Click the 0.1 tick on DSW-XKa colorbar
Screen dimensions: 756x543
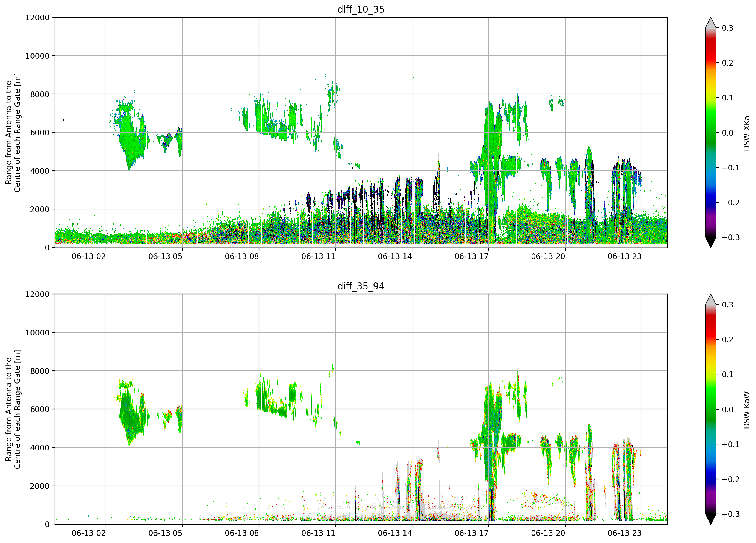(727, 98)
